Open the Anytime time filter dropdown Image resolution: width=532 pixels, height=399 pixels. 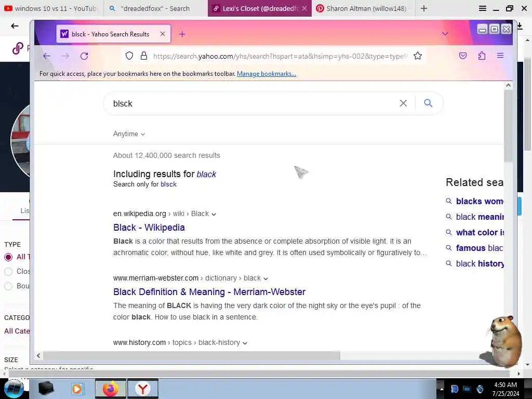pos(129,134)
